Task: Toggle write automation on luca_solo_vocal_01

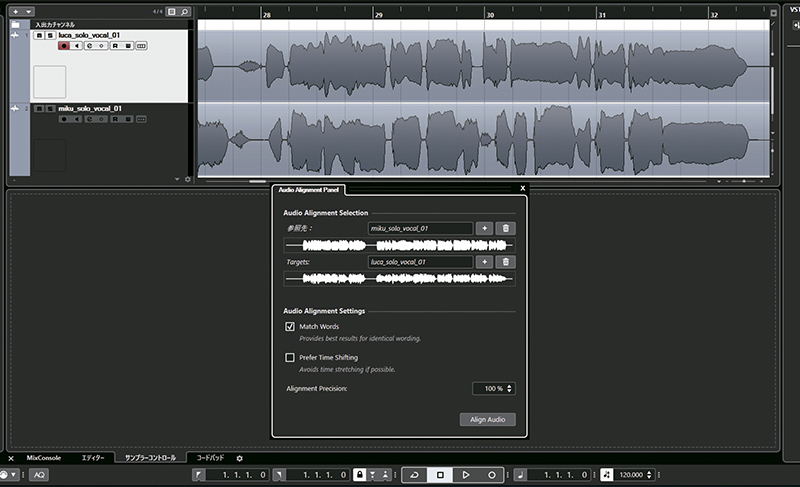Action: pyautogui.click(x=128, y=46)
